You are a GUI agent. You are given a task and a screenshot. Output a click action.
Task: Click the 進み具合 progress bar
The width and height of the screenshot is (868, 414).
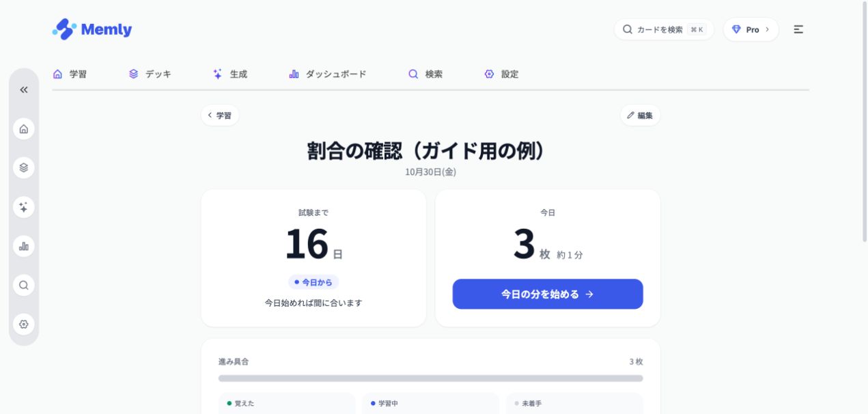pos(430,378)
